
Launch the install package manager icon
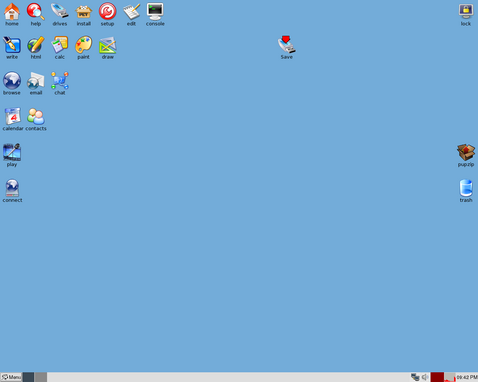point(84,12)
